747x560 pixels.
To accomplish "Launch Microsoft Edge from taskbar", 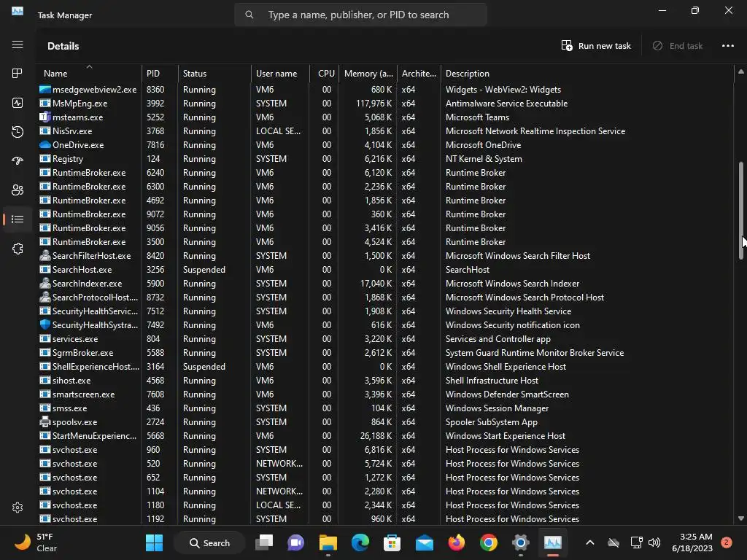I will [x=360, y=542].
